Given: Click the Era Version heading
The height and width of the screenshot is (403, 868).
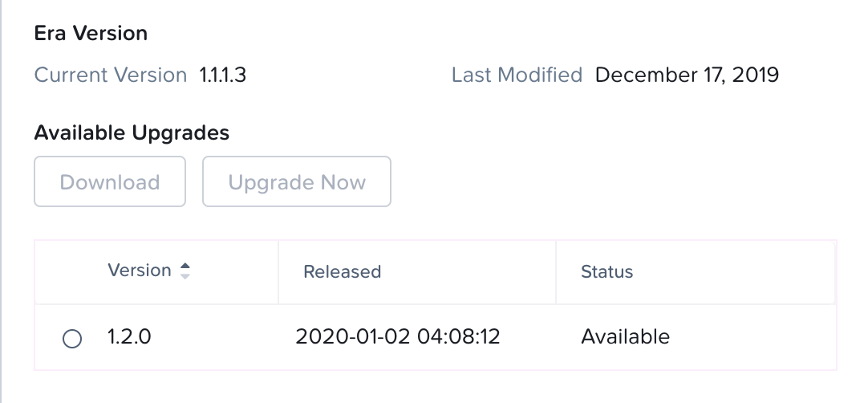Looking at the screenshot, I should (91, 33).
